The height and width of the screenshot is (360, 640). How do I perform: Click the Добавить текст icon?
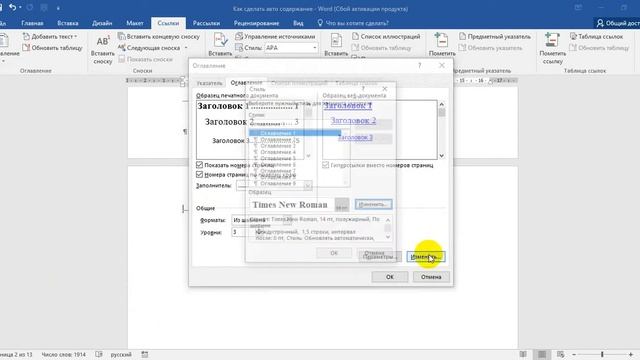pyautogui.click(x=26, y=36)
